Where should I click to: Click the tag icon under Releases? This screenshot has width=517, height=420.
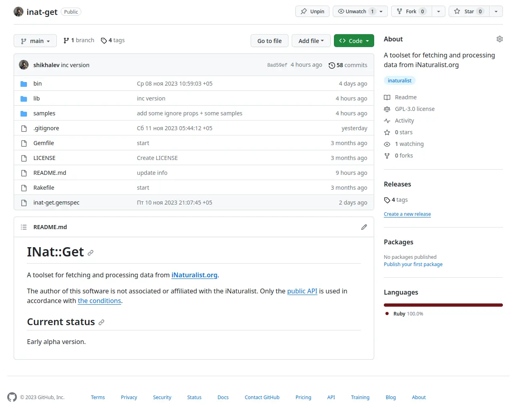(387, 200)
